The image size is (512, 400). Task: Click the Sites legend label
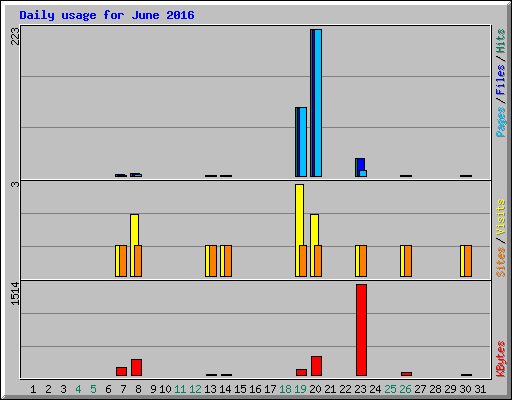click(501, 262)
